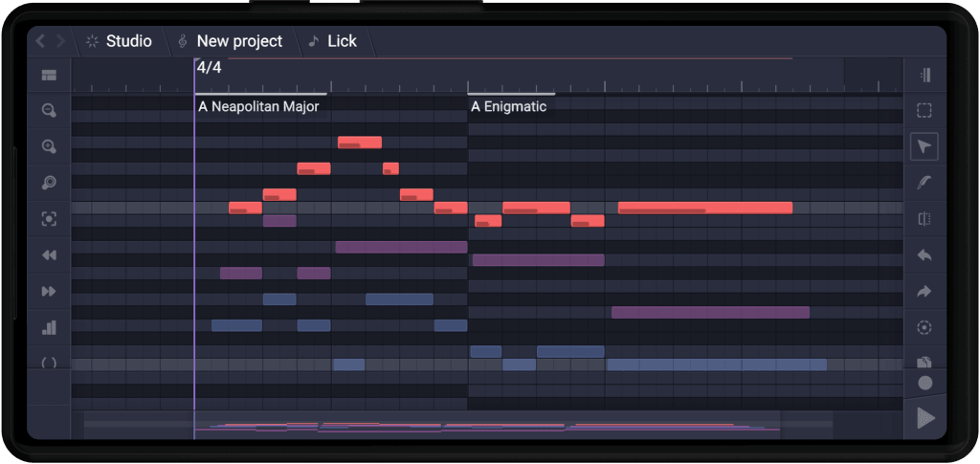This screenshot has height=464, width=980.
Task: Rewind to the previous anchor
Action: [49, 254]
